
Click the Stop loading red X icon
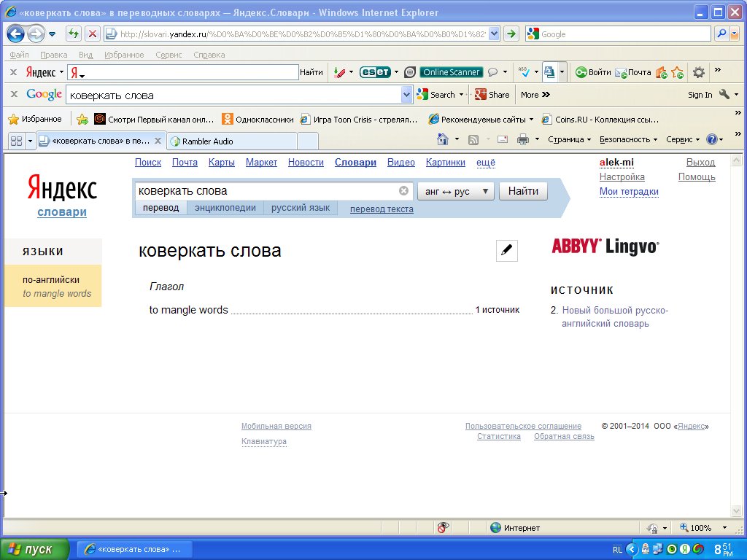[93, 34]
